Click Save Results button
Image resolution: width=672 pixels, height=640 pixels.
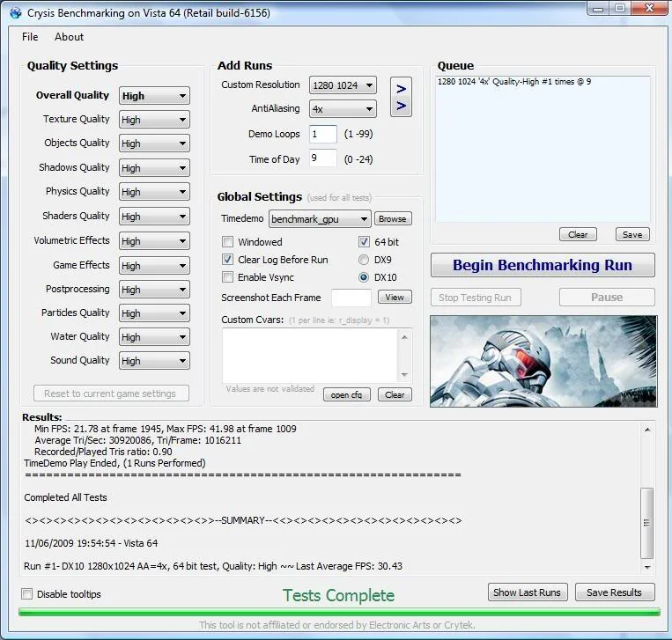(615, 592)
